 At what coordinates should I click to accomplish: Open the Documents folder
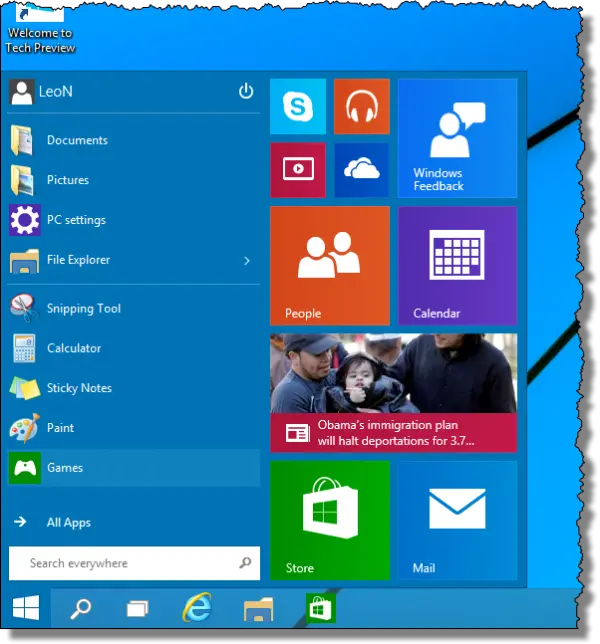[x=134, y=140]
